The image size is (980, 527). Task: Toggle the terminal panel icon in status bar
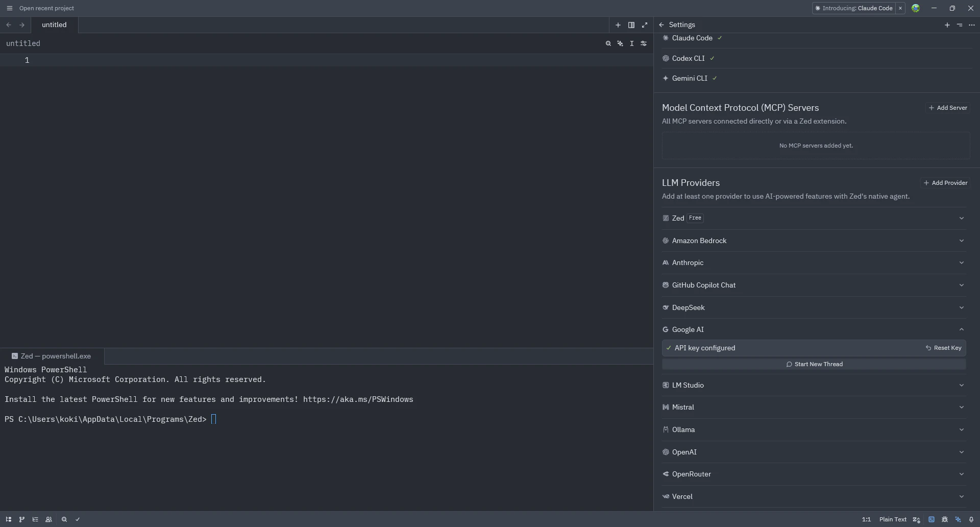pyautogui.click(x=932, y=519)
